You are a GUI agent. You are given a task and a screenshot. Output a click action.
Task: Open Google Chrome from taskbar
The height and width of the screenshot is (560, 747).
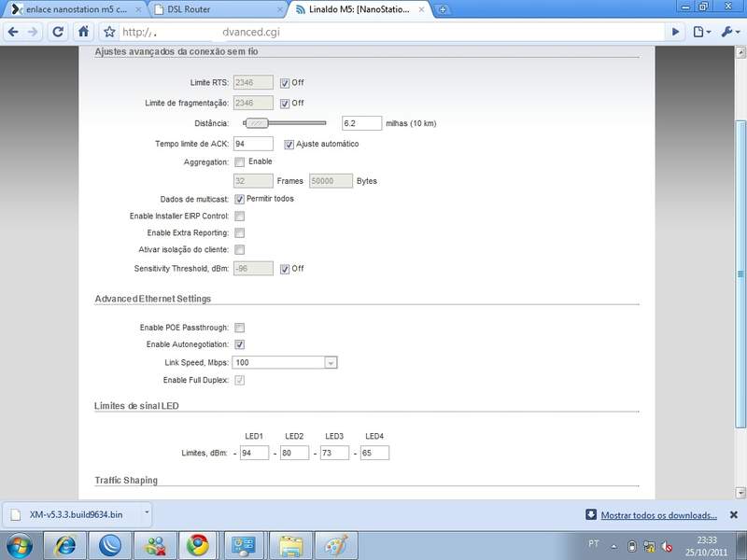pos(198,546)
